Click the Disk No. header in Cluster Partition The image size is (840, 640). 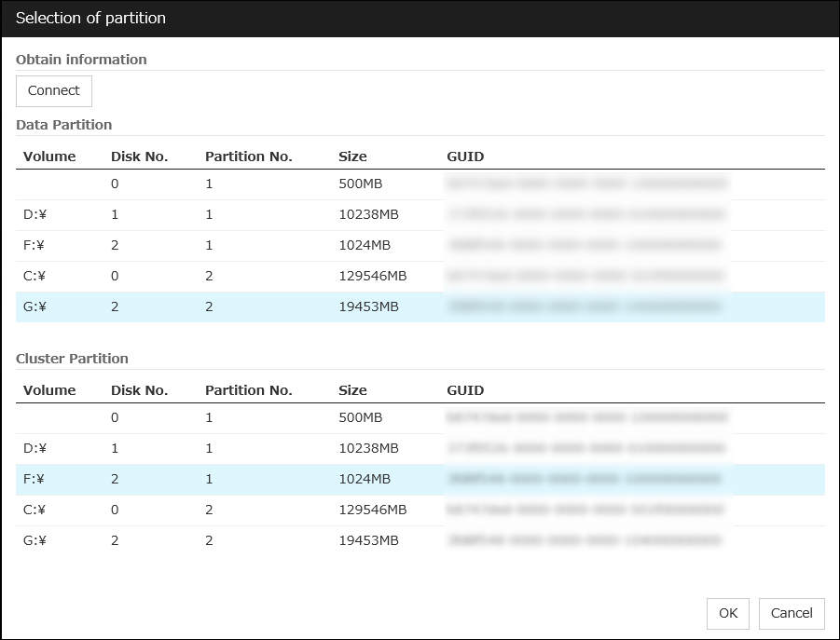tap(140, 389)
